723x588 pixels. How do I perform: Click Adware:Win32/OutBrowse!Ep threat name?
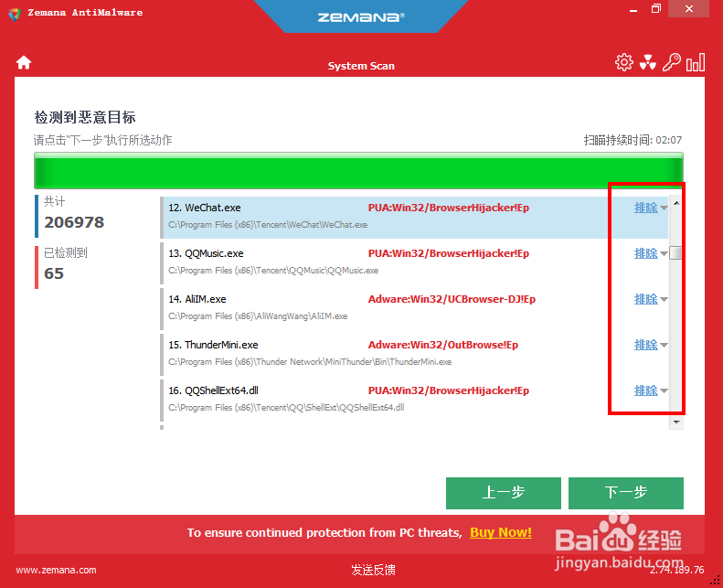pyautogui.click(x=442, y=345)
